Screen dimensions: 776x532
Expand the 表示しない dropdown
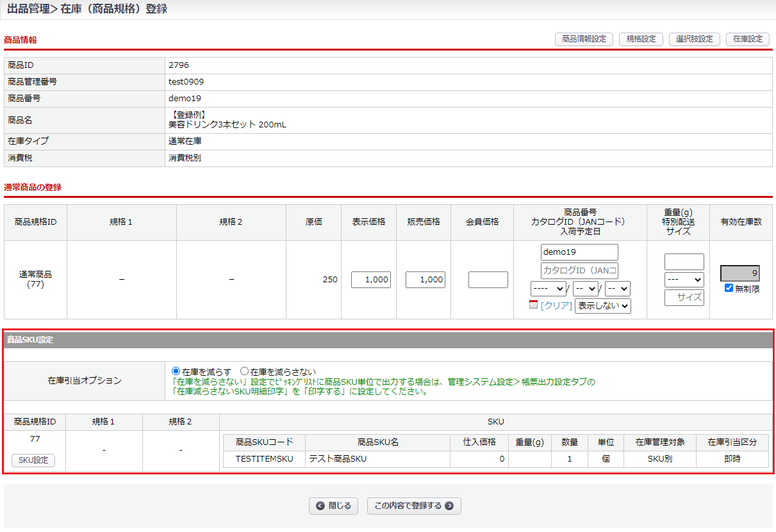(x=602, y=305)
